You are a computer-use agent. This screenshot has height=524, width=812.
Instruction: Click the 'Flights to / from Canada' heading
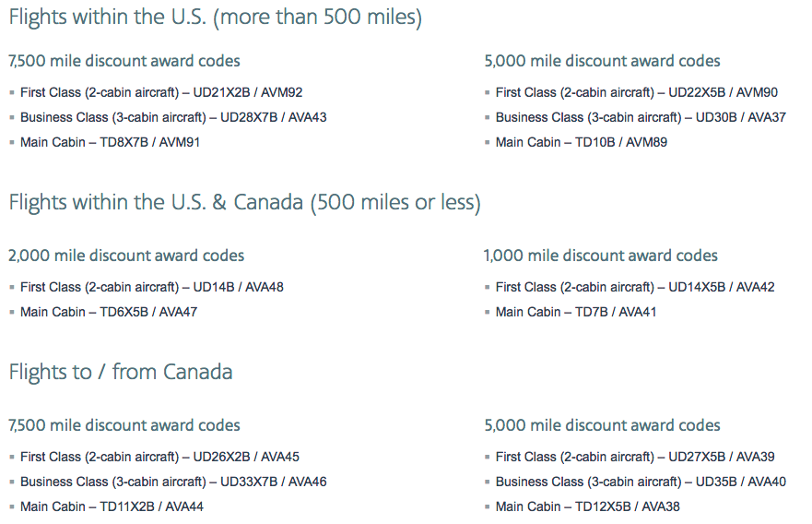point(121,372)
